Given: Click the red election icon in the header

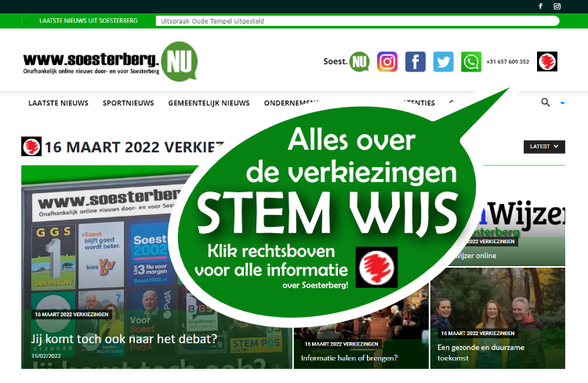Looking at the screenshot, I should coord(546,61).
